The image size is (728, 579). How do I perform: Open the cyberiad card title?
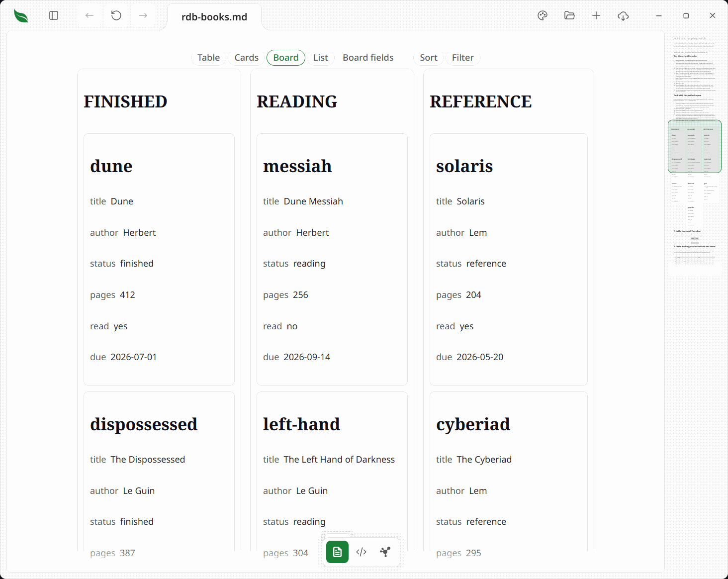473,424
